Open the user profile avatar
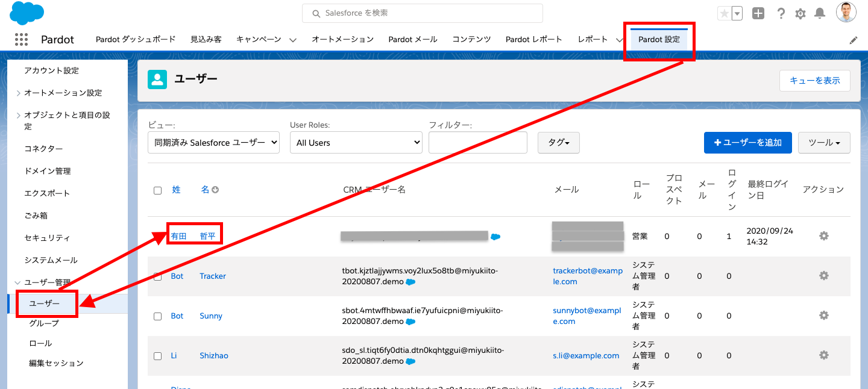This screenshot has width=868, height=389. pos(846,13)
